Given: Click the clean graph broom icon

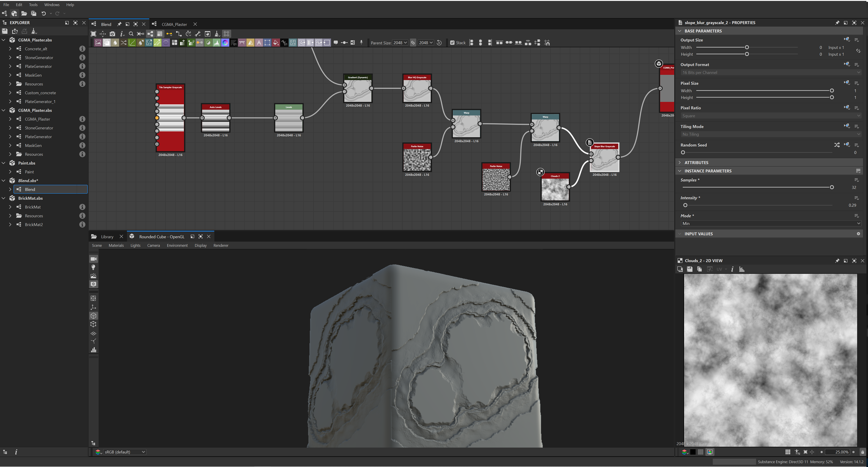Looking at the screenshot, I should [217, 34].
